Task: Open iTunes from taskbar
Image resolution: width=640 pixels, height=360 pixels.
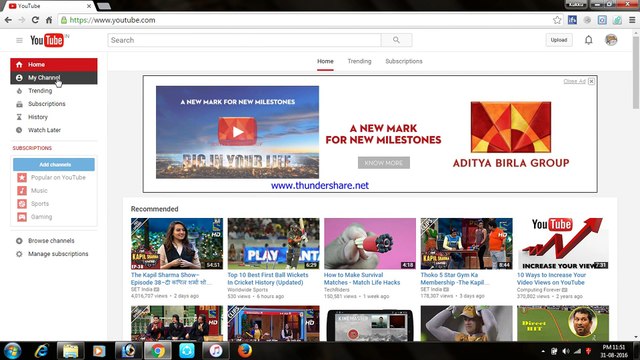Action: (216, 351)
